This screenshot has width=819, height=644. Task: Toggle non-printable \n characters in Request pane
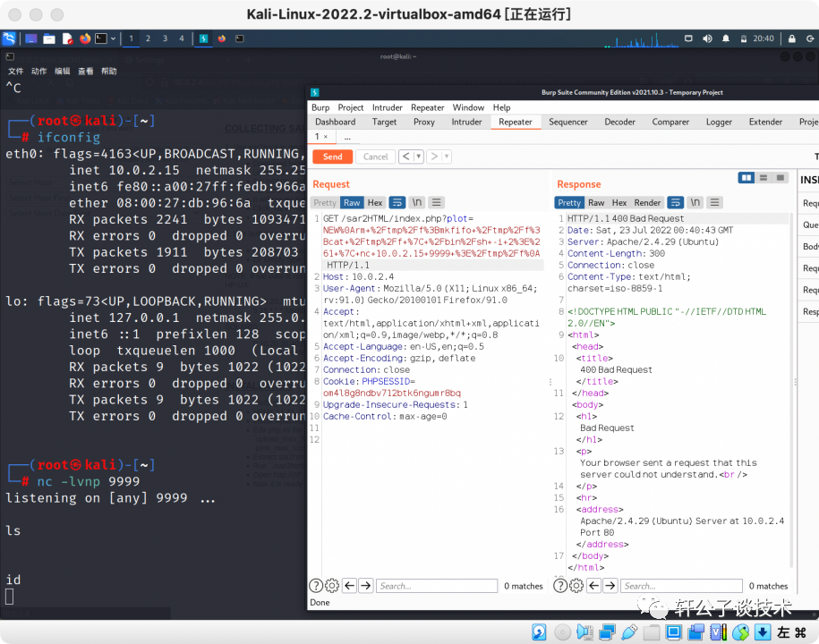point(417,202)
